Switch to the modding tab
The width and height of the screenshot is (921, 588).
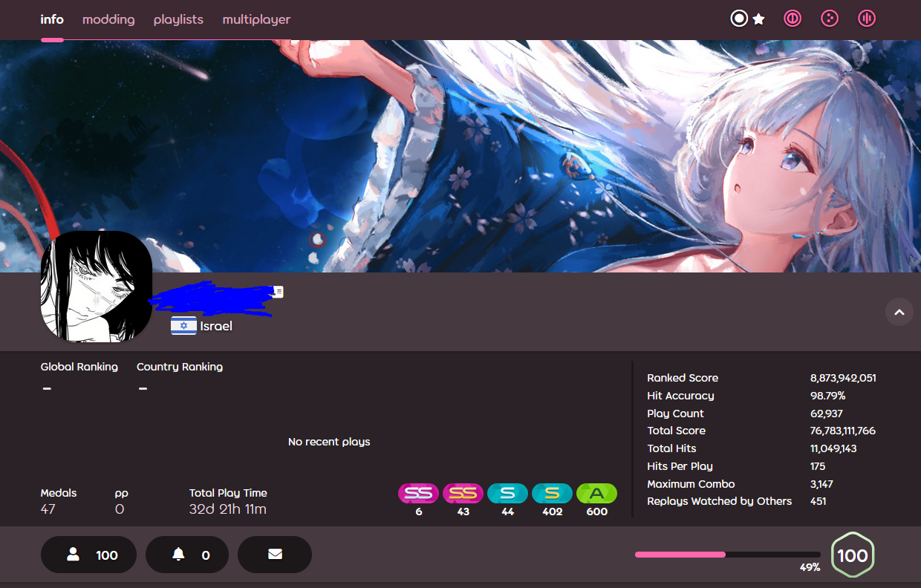point(108,19)
